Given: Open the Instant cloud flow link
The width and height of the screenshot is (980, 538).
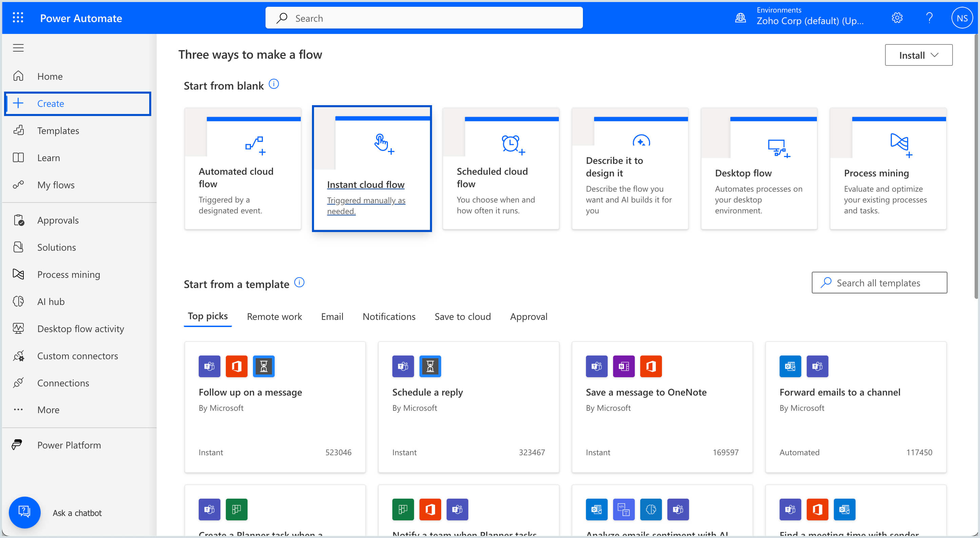Looking at the screenshot, I should [x=365, y=185].
